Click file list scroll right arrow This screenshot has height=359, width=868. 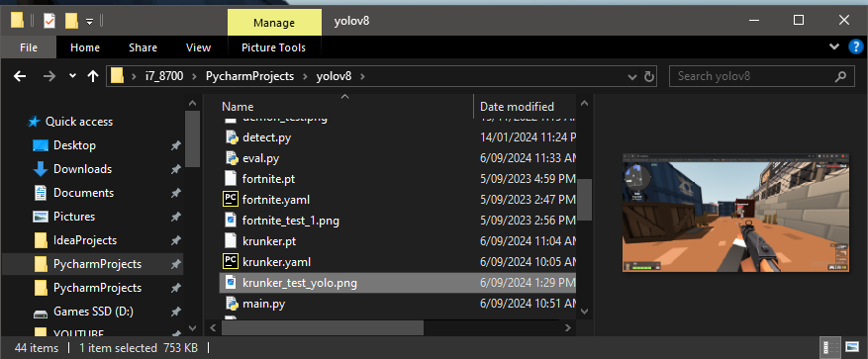[x=567, y=328]
